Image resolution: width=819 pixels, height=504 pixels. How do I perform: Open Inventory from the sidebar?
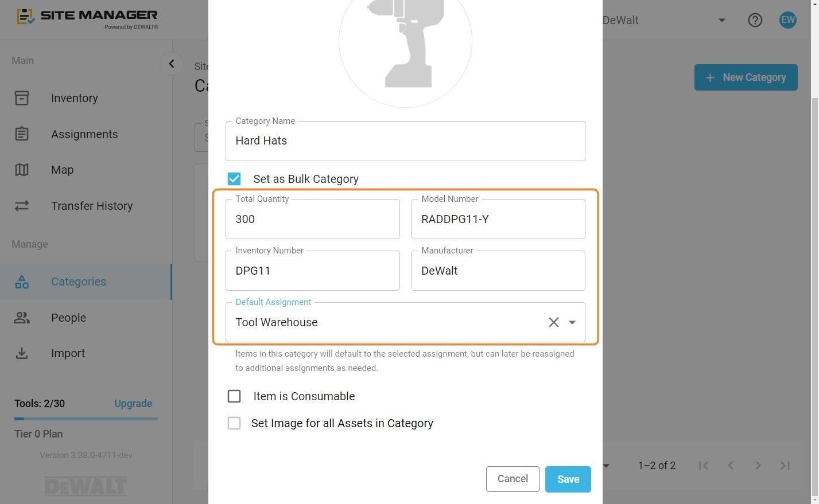click(x=74, y=98)
